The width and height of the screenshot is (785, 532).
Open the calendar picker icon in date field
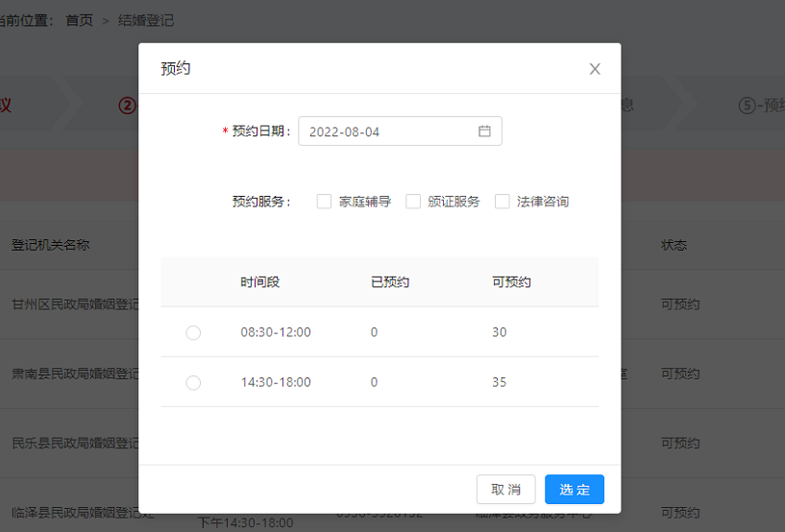[484, 132]
